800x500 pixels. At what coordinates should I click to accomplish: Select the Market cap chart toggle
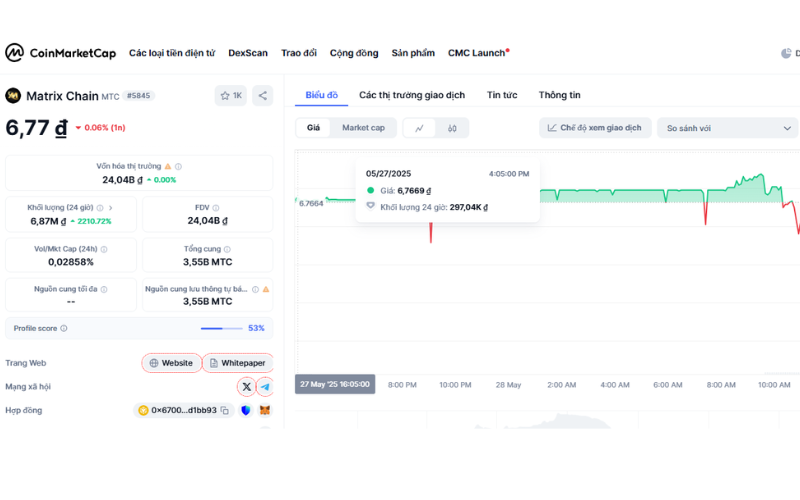tap(363, 128)
